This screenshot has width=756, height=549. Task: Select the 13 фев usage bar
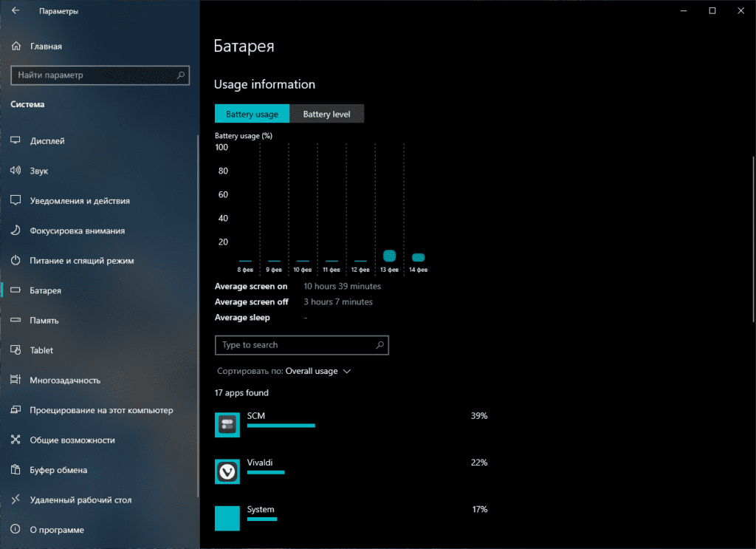(x=390, y=256)
